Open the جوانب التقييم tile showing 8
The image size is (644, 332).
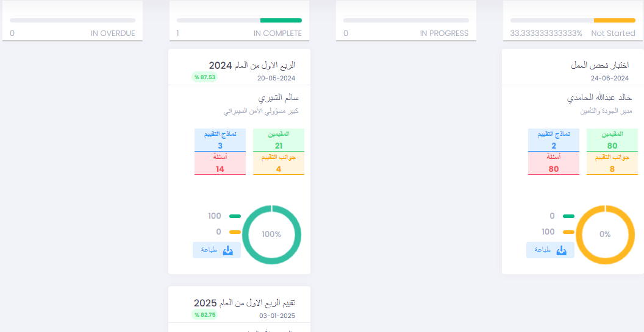[612, 163]
